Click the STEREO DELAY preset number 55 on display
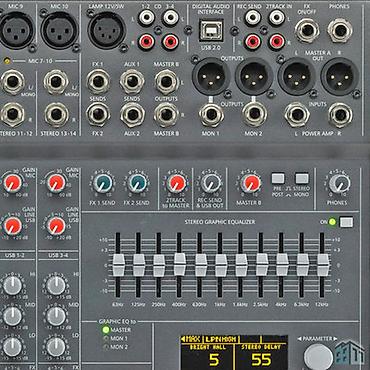The width and height of the screenshot is (370, 370). [x=262, y=360]
